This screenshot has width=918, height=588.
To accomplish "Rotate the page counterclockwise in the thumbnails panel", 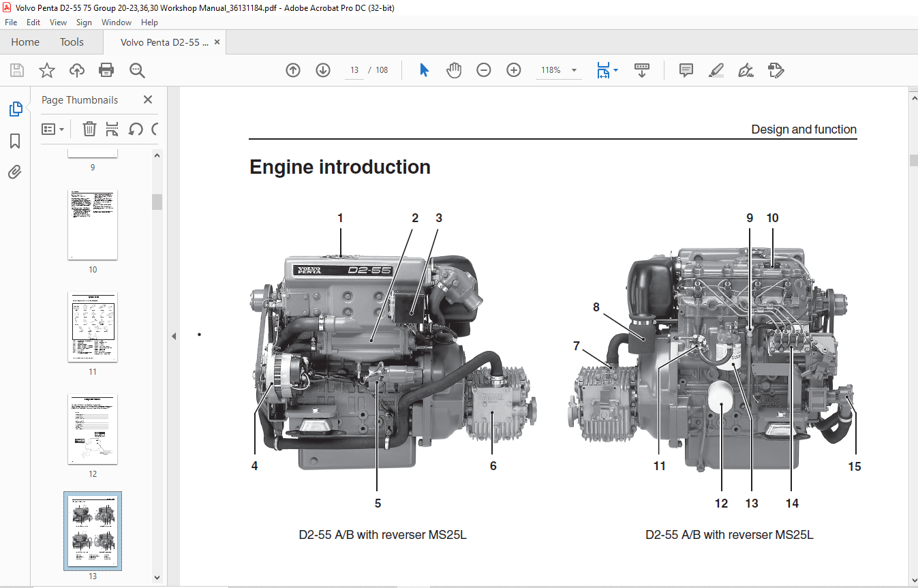I will pyautogui.click(x=136, y=129).
